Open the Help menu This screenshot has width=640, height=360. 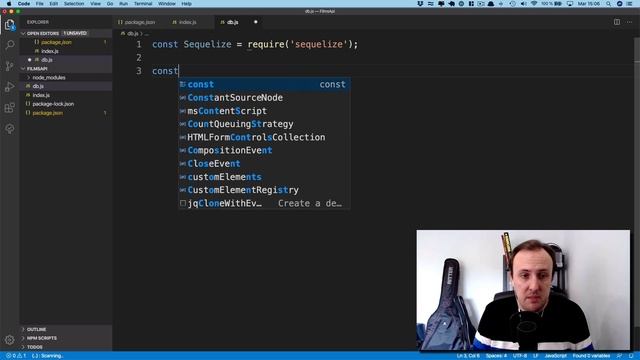pos(187,4)
